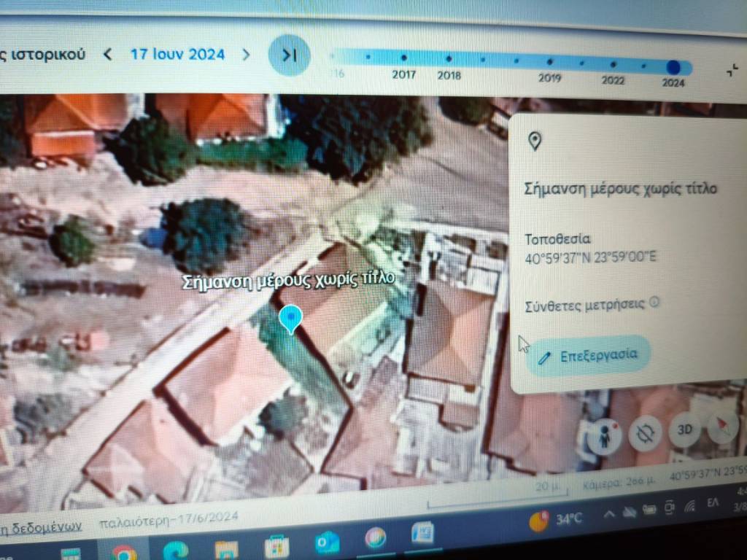
Task: Open the info icon next to Σύνθετες μετρήσεις
Action: coord(654,302)
